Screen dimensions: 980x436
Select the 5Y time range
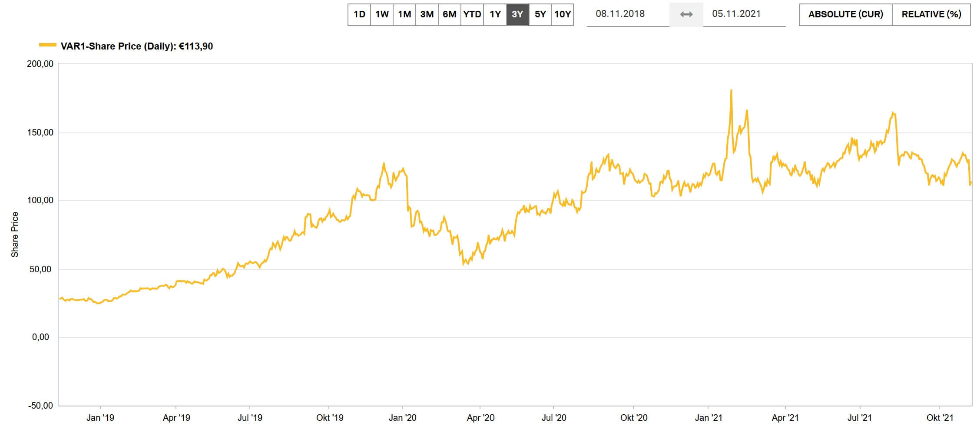[x=540, y=13]
